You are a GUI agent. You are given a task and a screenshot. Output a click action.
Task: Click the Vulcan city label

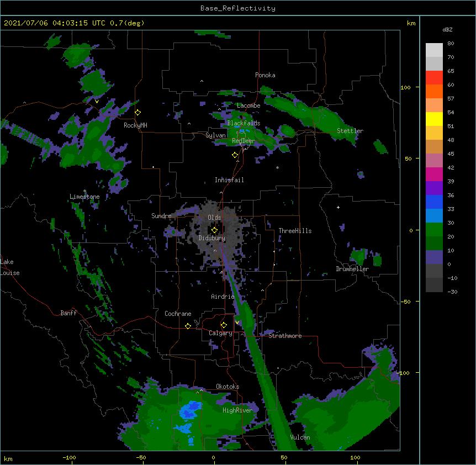[300, 437]
